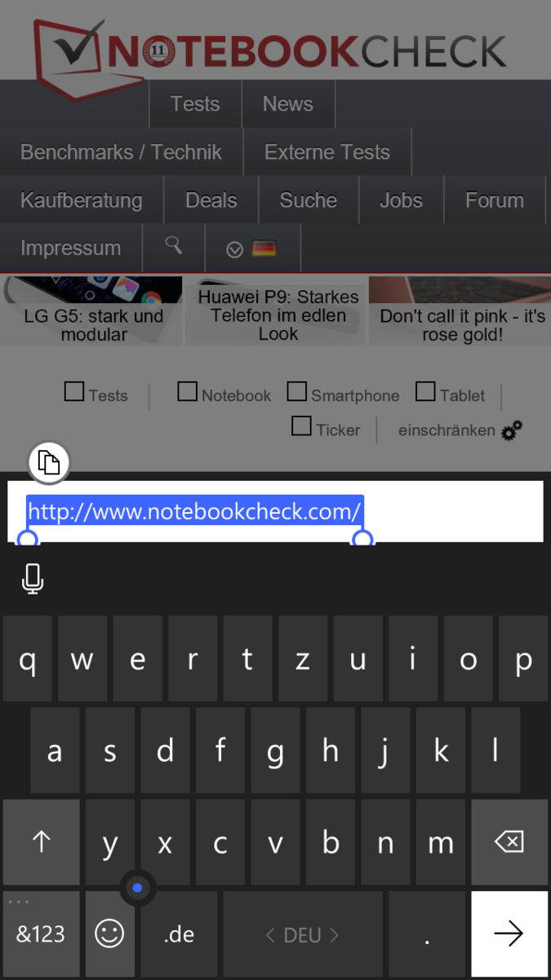
Task: Tap the blue cursor control dot
Action: pyautogui.click(x=137, y=888)
